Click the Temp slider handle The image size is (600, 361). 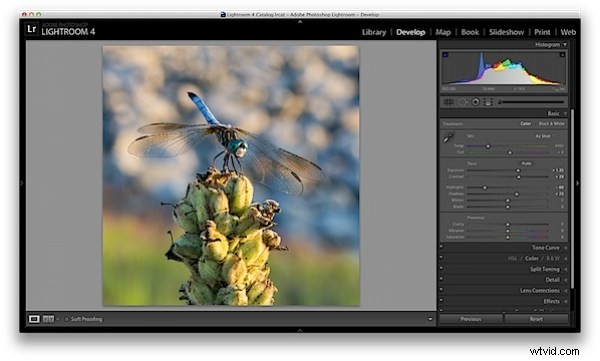pyautogui.click(x=488, y=146)
